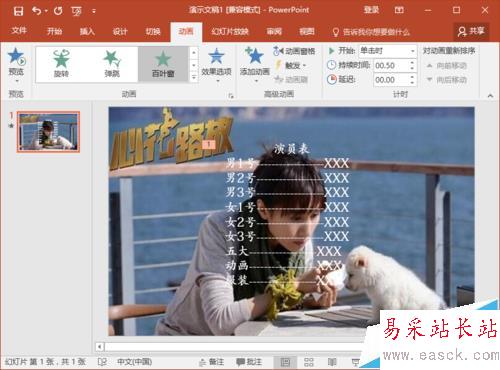Click the 幻灯片 第1张，共1张 status text
Image resolution: width=500 pixels, height=370 pixels.
click(45, 362)
